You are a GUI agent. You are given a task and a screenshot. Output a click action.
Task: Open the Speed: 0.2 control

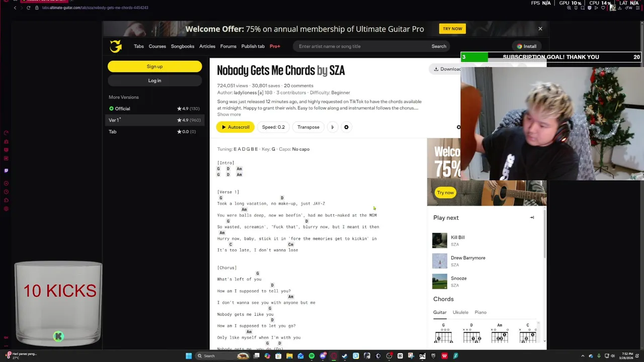click(273, 127)
